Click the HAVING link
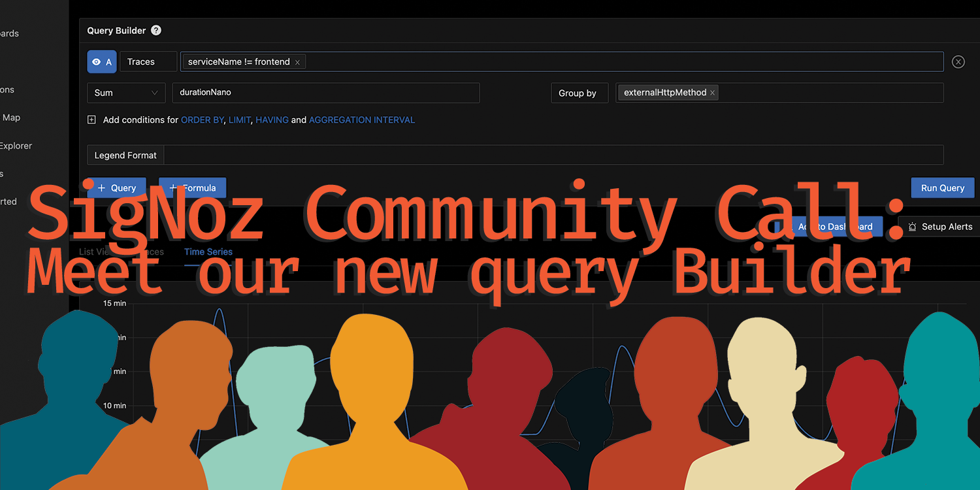This screenshot has height=490, width=980. 272,120
